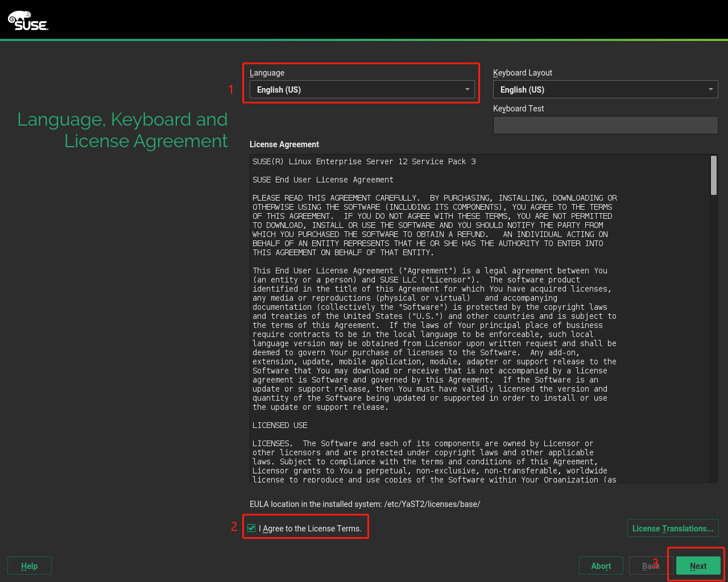This screenshot has height=582, width=728.
Task: Click the license text scrollbar thumb
Action: [x=714, y=176]
